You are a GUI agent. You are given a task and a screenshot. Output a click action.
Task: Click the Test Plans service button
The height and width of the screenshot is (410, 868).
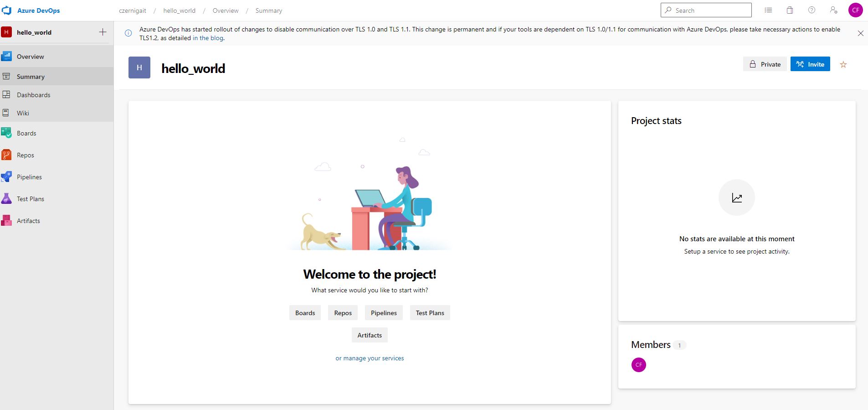(430, 313)
